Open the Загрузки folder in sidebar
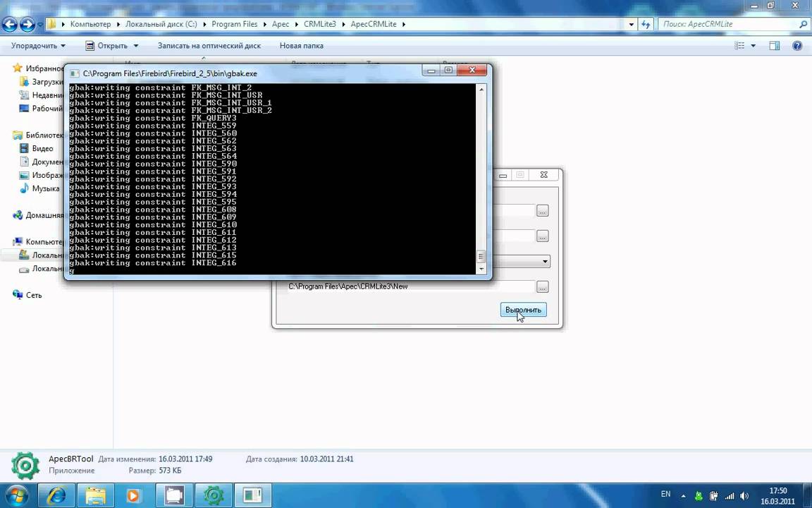Screen dimensions: 812x508 42,81
